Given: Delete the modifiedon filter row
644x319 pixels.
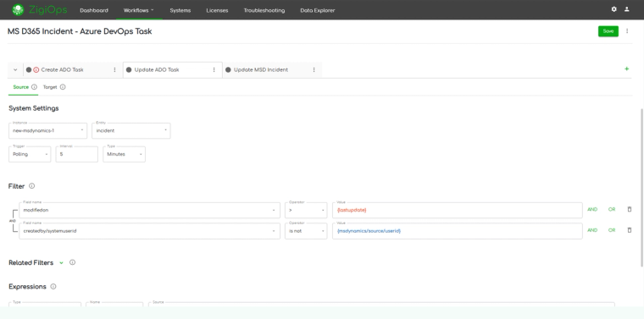Looking at the screenshot, I should 630,210.
